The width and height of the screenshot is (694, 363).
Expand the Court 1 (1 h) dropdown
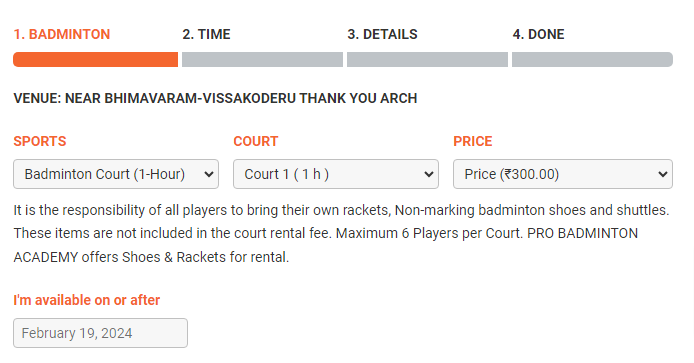click(x=336, y=174)
